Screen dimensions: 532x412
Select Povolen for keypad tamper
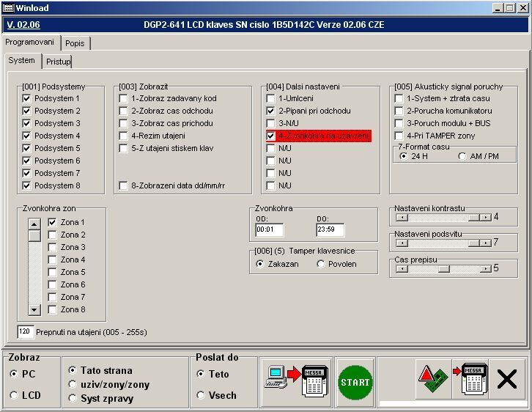click(x=321, y=264)
